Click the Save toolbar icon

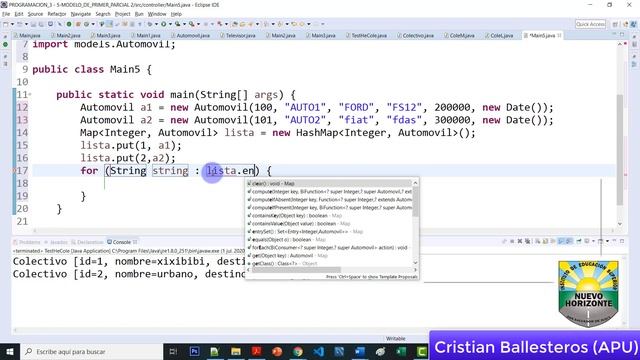[33, 24]
